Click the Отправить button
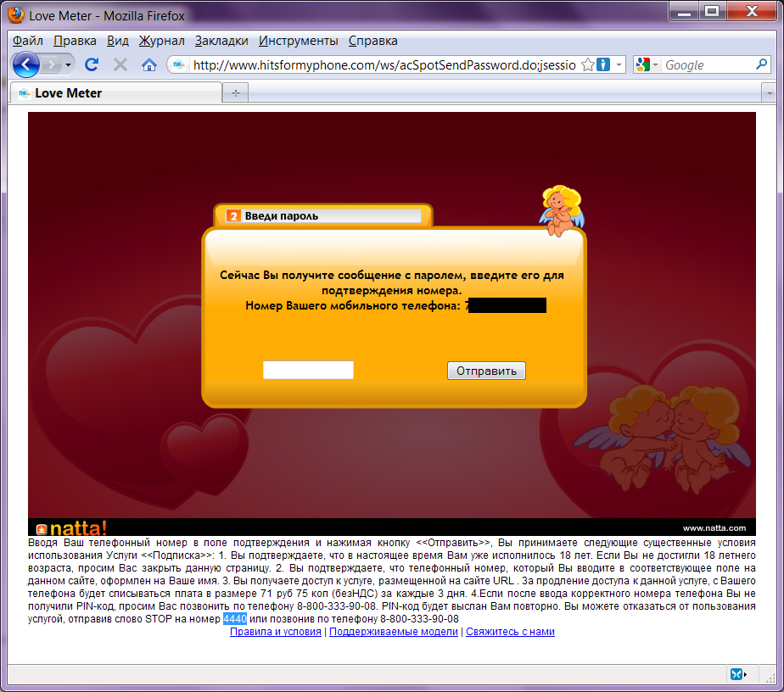The image size is (784, 692). pos(486,371)
